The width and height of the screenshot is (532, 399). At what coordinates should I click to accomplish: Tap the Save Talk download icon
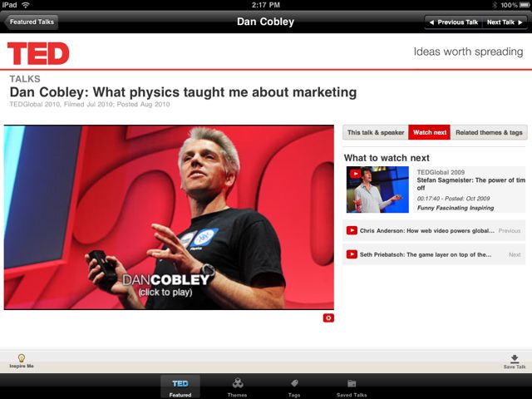click(x=515, y=358)
